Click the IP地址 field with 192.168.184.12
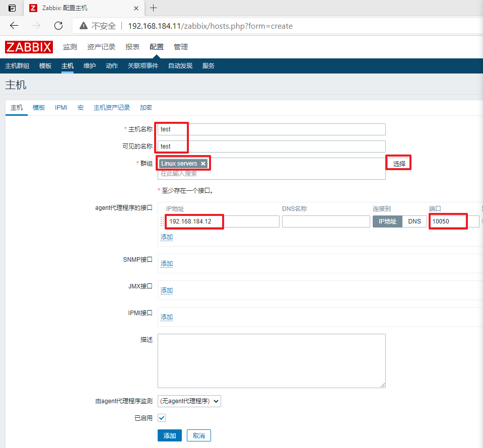The height and width of the screenshot is (448, 483). 222,221
